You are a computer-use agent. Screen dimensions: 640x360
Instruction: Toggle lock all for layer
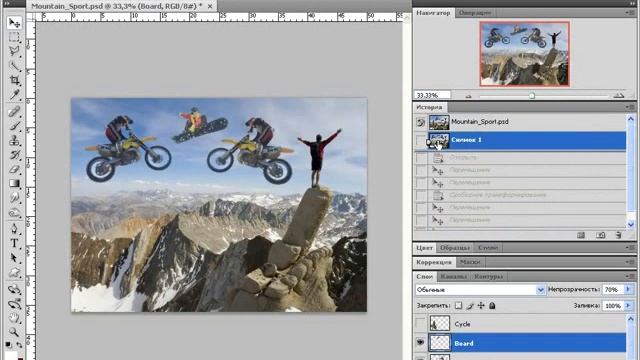pos(492,306)
